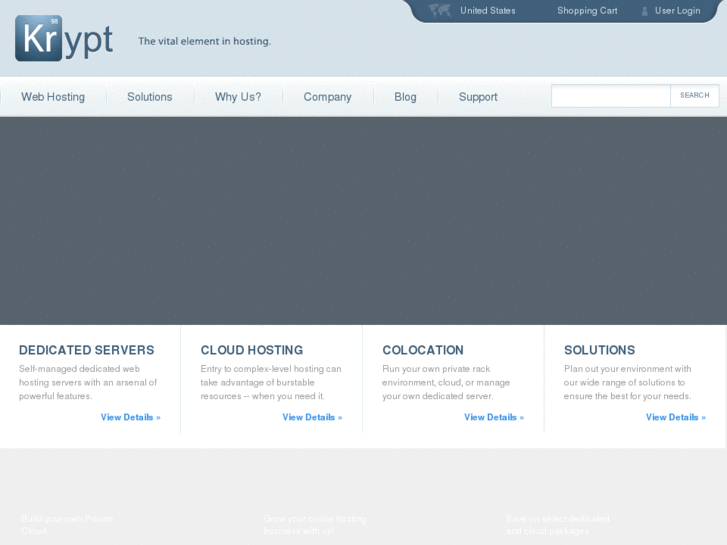
Task: Select the United States region link
Action: pyautogui.click(x=487, y=11)
